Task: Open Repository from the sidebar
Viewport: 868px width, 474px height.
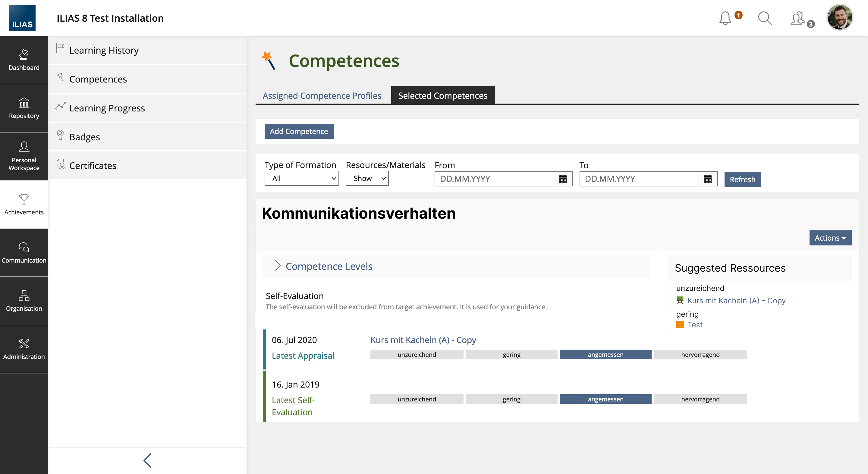Action: (x=24, y=108)
